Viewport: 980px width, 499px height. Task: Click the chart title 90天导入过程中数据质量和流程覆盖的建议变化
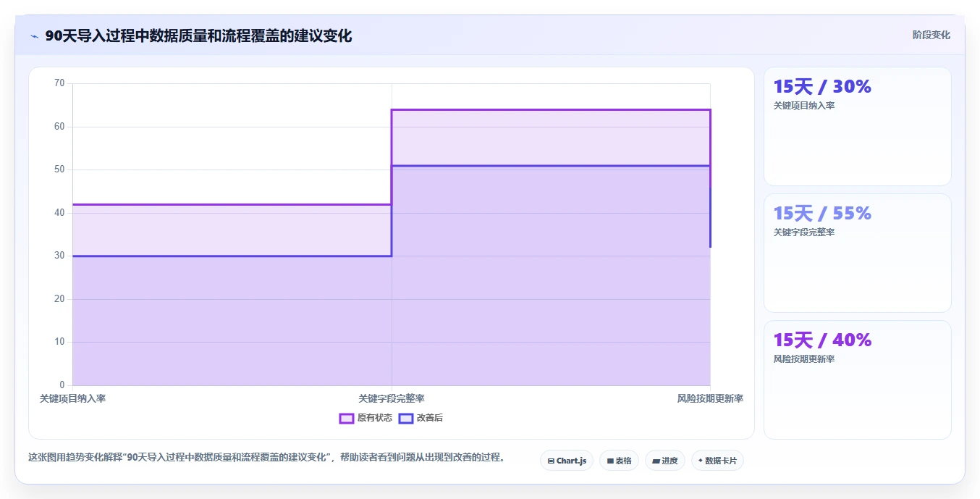click(x=198, y=35)
